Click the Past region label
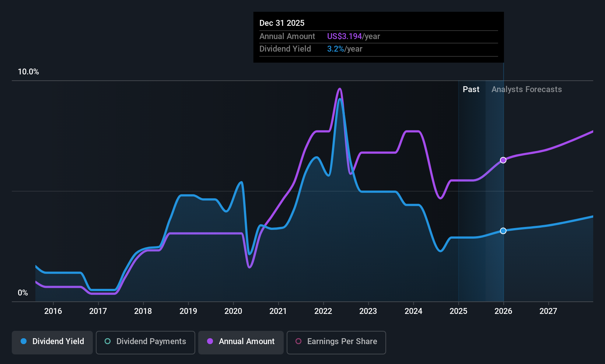 pyautogui.click(x=471, y=90)
